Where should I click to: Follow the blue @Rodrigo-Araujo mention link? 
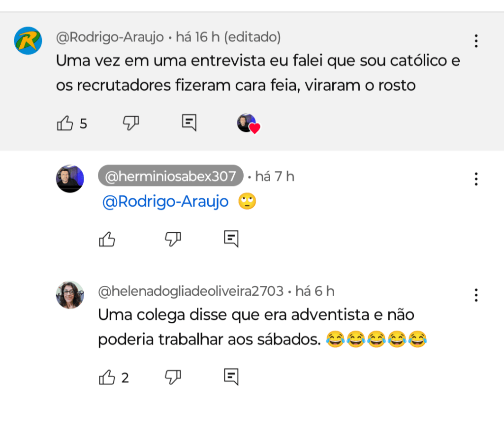click(165, 202)
